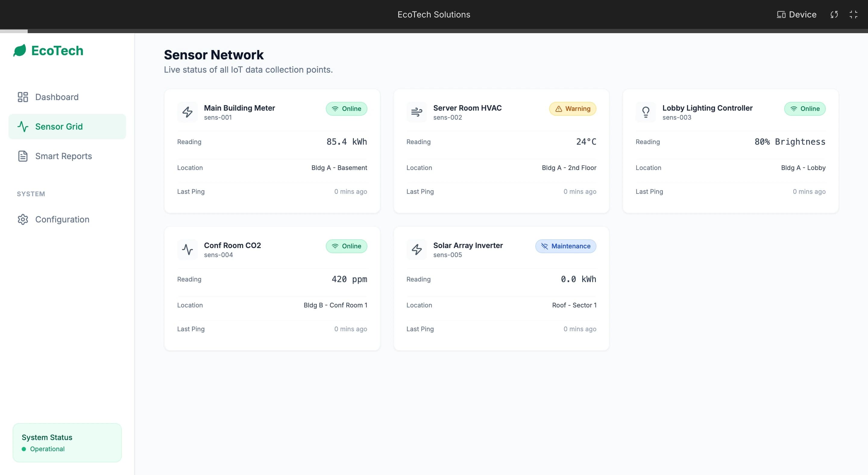This screenshot has width=868, height=475.
Task: Open the Device preview selector
Action: (x=797, y=14)
